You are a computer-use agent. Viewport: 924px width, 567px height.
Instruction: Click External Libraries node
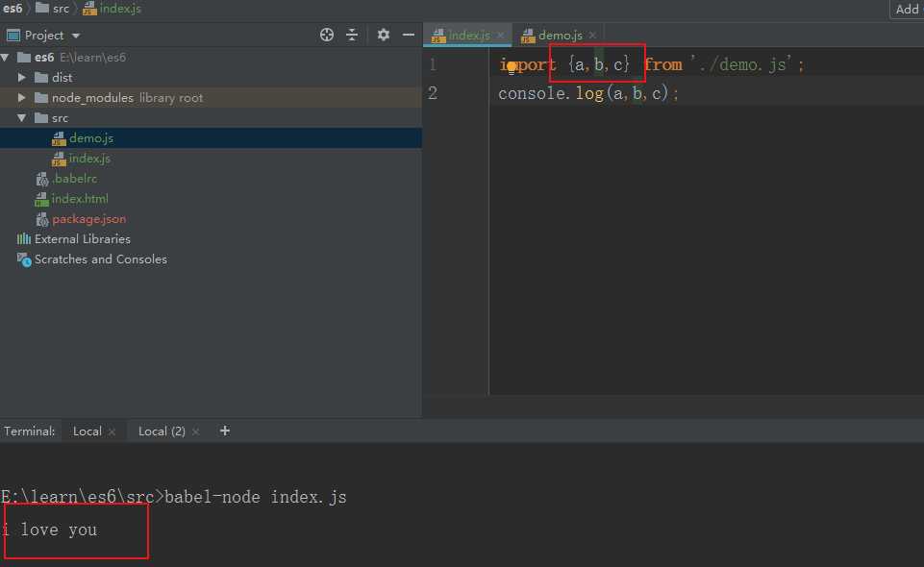click(83, 239)
